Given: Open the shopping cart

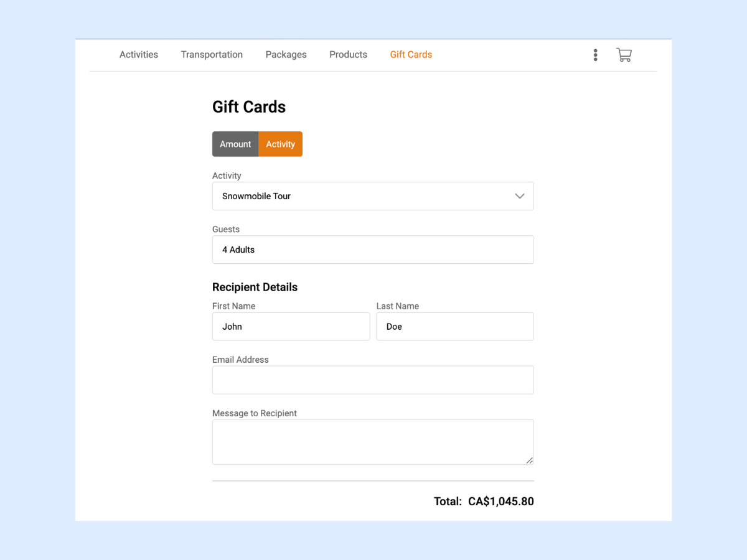Looking at the screenshot, I should (x=624, y=55).
